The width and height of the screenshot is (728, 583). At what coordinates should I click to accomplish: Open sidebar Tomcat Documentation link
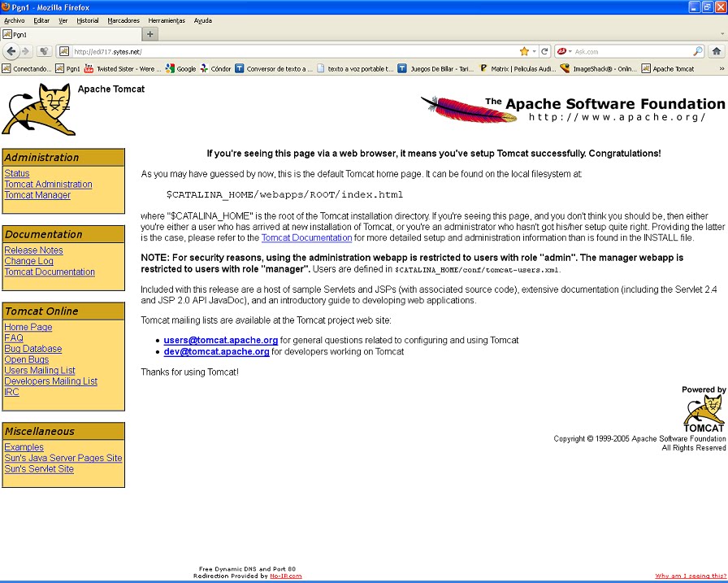[50, 272]
